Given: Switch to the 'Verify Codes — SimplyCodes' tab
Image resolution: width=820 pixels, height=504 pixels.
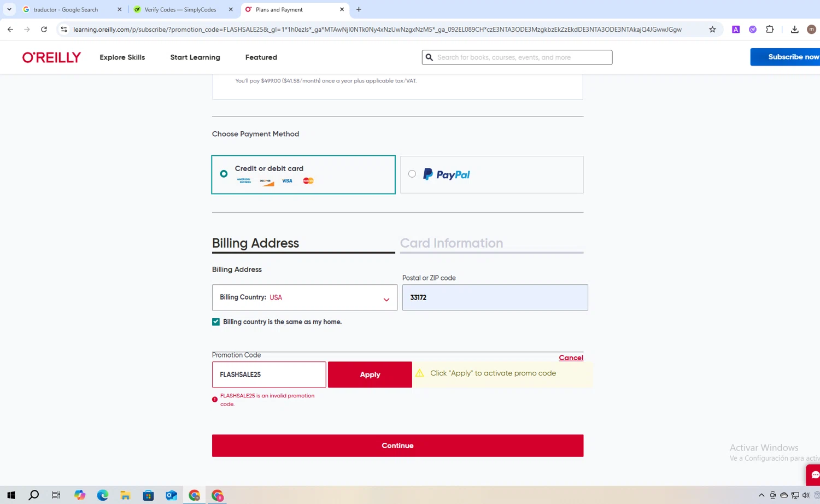Looking at the screenshot, I should point(180,9).
